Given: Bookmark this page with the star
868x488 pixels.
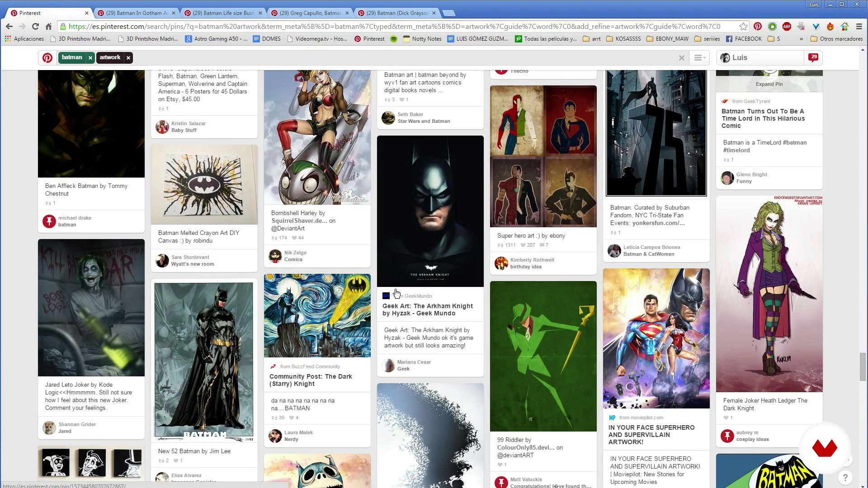Looking at the screenshot, I should coord(743,27).
